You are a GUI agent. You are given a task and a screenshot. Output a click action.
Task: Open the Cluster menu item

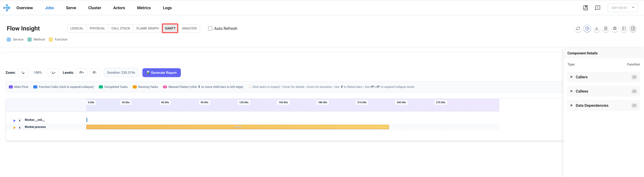coord(94,8)
